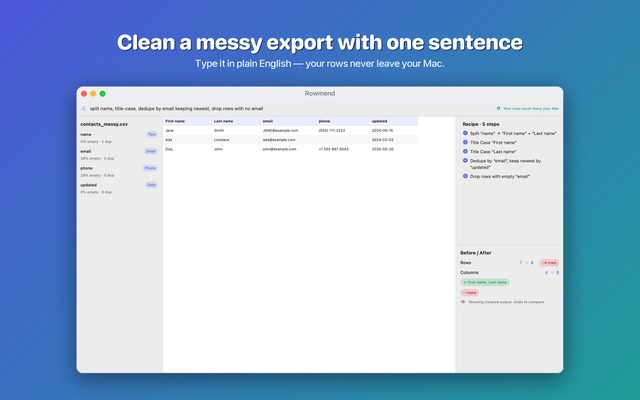Click the step badge beside Dedupe by "email"

coord(465,161)
